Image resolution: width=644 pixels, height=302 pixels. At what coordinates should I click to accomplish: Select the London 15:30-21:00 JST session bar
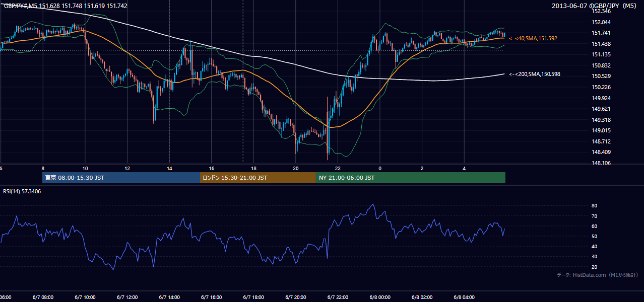click(258, 178)
